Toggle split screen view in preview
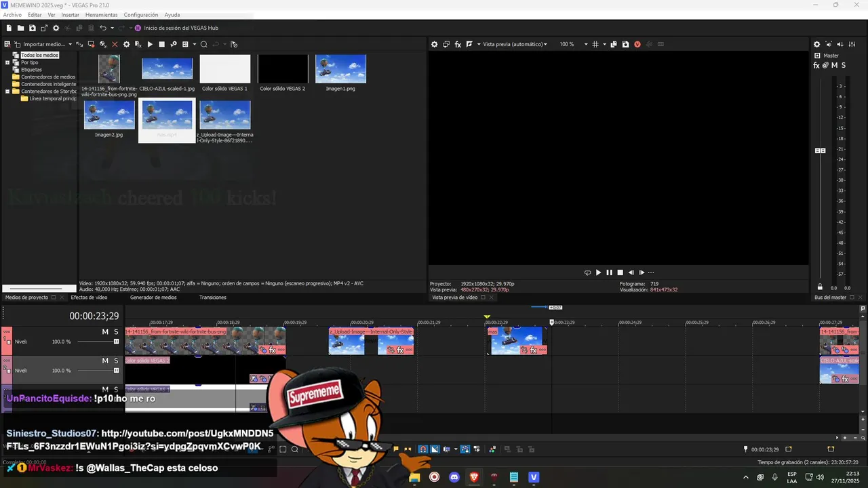The height and width of the screenshot is (488, 868). pos(469,44)
